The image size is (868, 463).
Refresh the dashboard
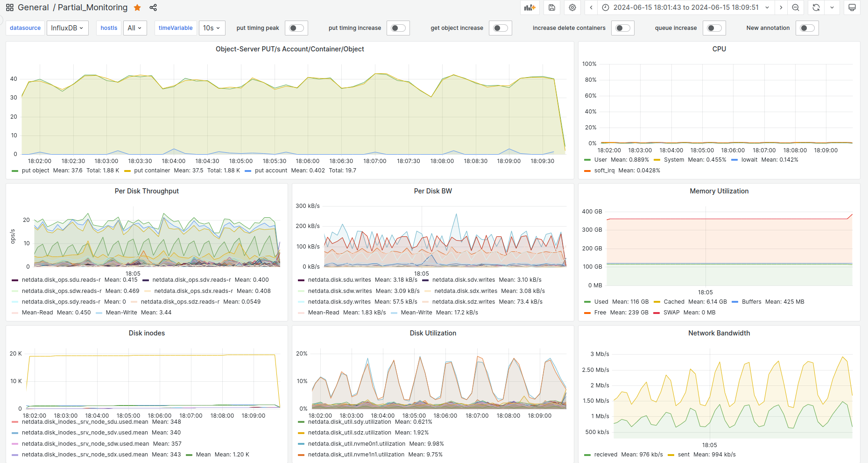(x=816, y=7)
